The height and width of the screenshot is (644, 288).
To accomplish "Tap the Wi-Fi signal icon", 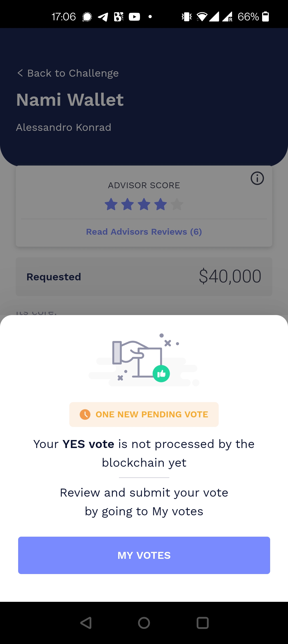I will (x=202, y=17).
